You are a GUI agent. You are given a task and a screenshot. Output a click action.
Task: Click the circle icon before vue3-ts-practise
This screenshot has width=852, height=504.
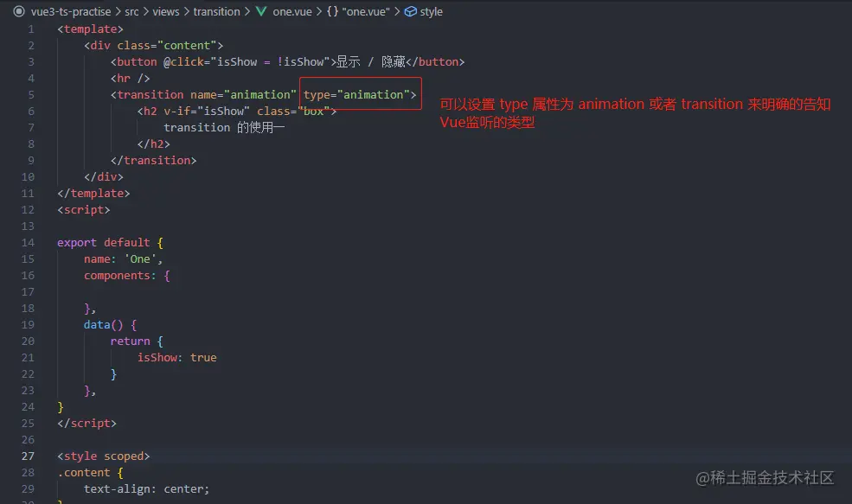point(19,11)
